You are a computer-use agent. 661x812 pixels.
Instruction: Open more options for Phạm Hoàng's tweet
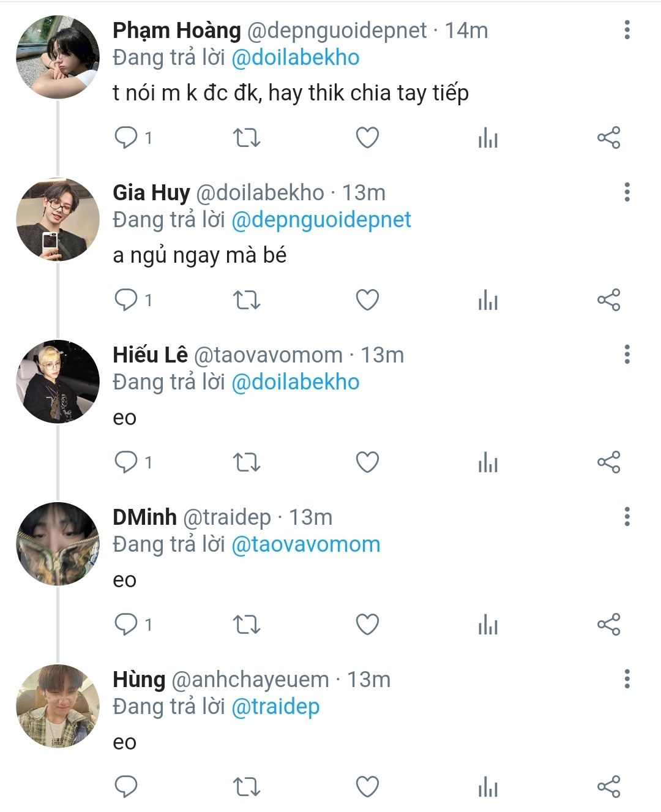[627, 30]
